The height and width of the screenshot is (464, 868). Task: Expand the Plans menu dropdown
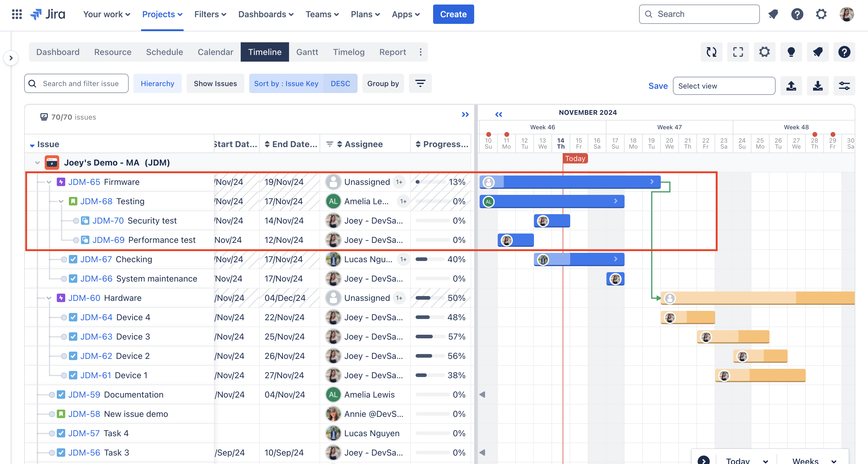[x=365, y=14]
